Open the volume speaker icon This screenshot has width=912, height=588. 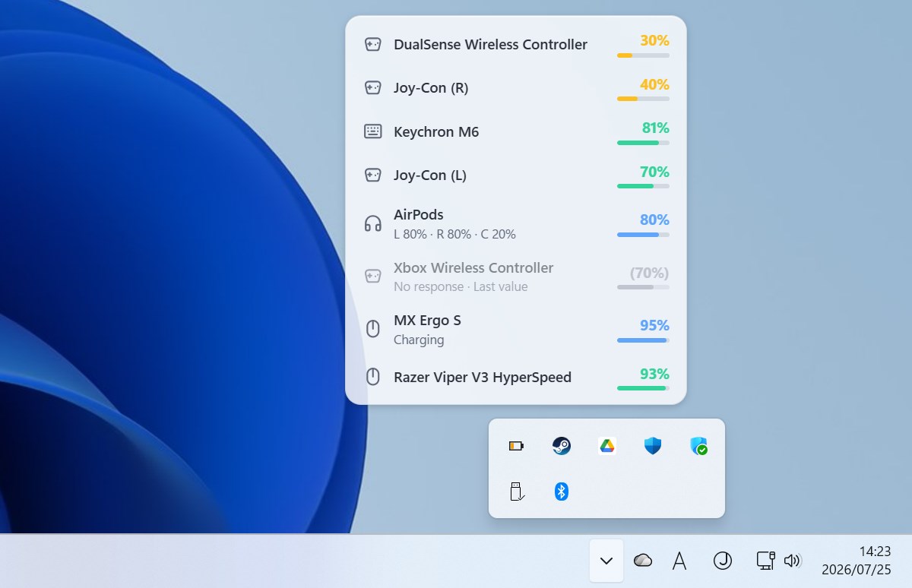coord(792,561)
